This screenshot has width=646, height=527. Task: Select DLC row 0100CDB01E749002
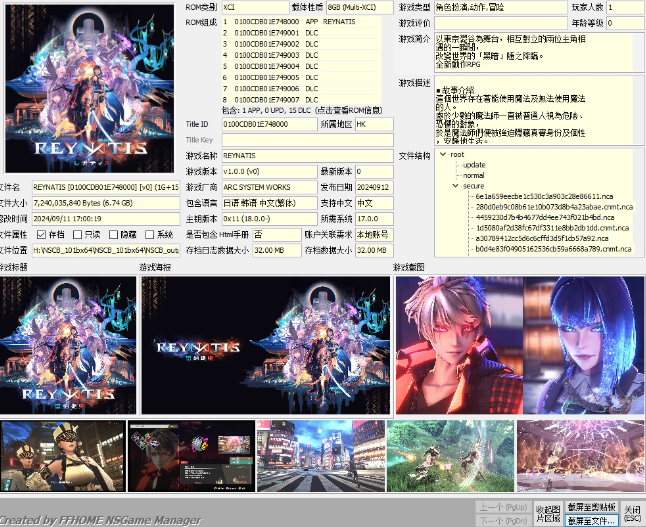(300, 44)
